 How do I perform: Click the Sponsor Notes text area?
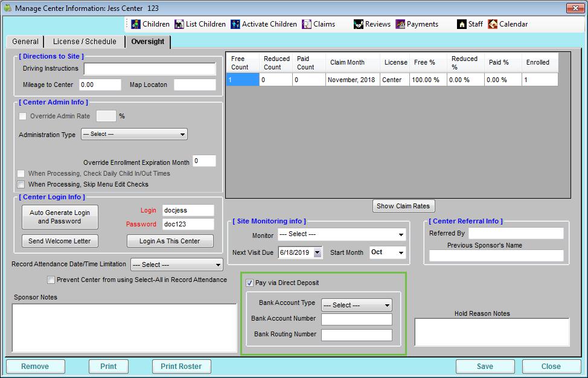124,328
